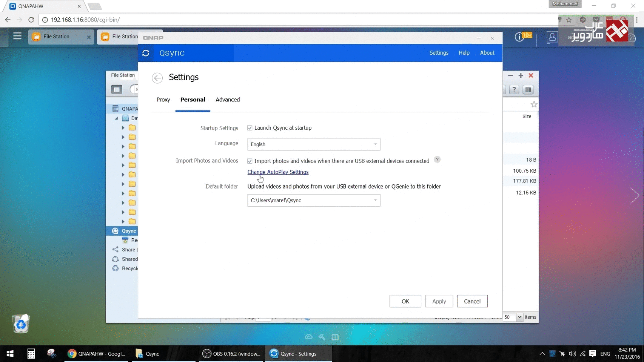Image resolution: width=644 pixels, height=362 pixels.
Task: Click the Cancel button
Action: point(472,301)
